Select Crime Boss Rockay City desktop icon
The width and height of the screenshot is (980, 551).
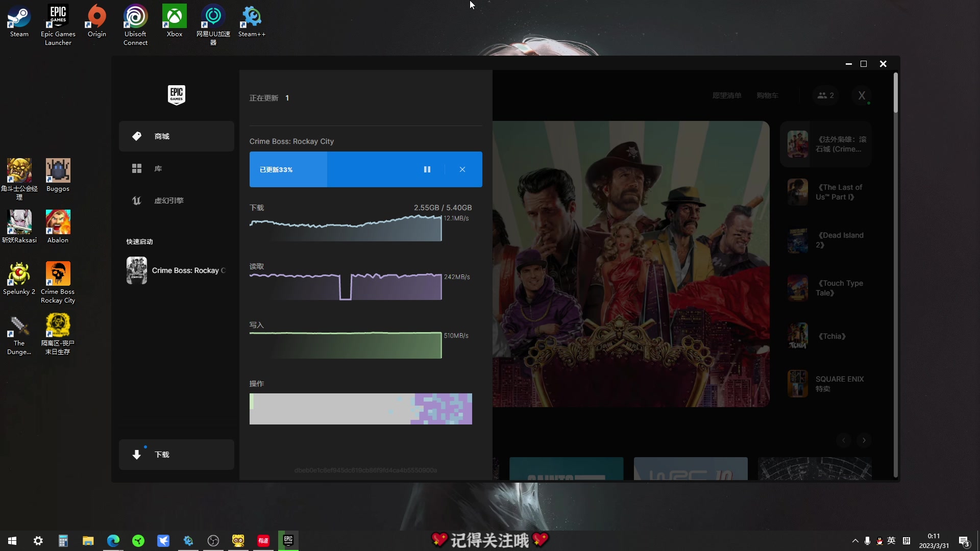coord(58,283)
